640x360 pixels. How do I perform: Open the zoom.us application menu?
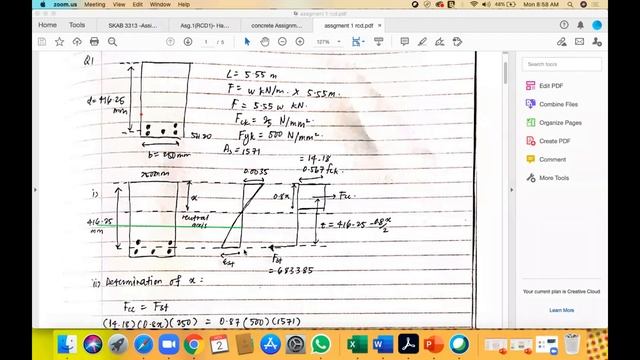click(x=65, y=4)
